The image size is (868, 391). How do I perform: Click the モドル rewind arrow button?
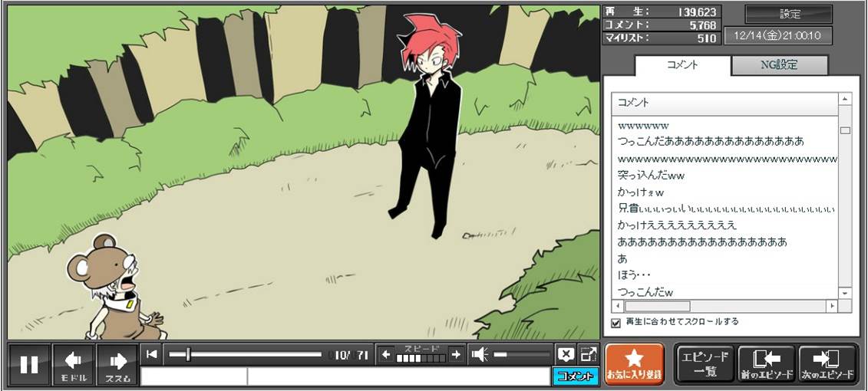tap(74, 364)
